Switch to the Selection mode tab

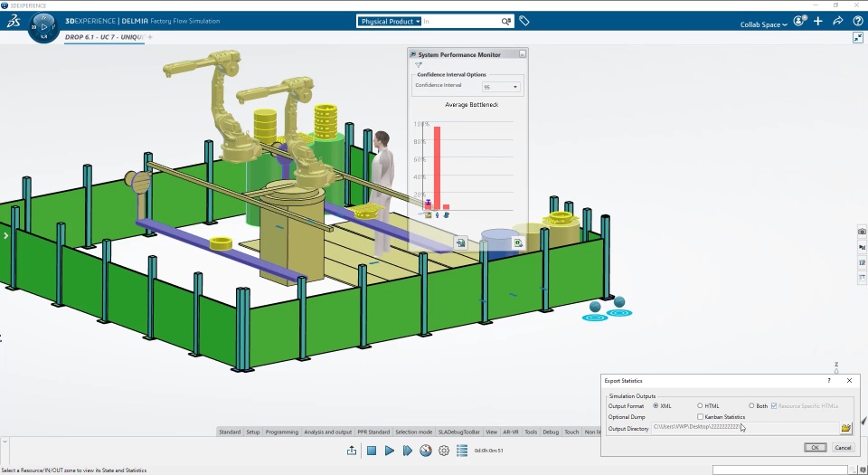[x=414, y=432]
